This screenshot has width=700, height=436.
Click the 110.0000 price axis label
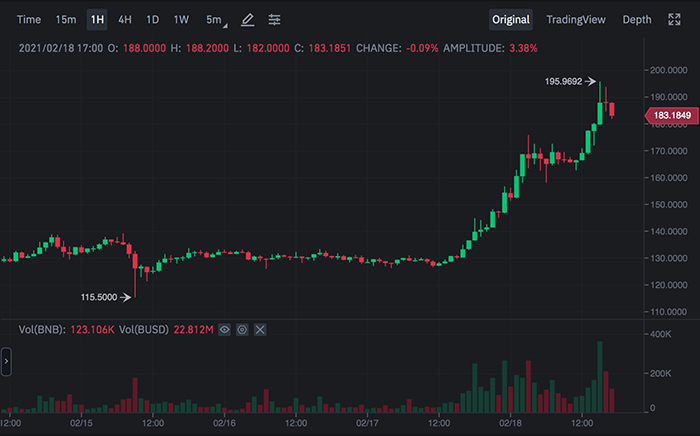(x=668, y=312)
